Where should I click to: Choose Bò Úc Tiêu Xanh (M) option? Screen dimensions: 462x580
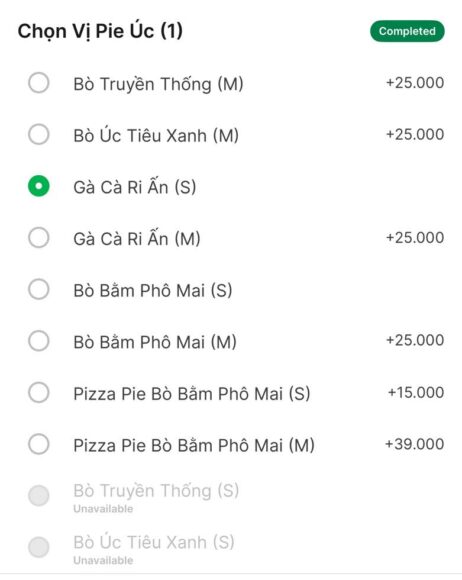39,134
